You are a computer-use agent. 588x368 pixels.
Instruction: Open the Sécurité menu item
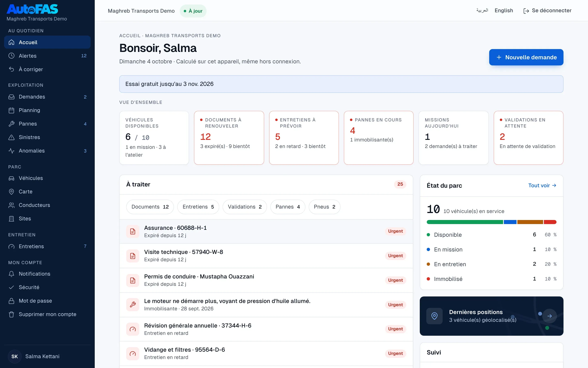(47, 287)
